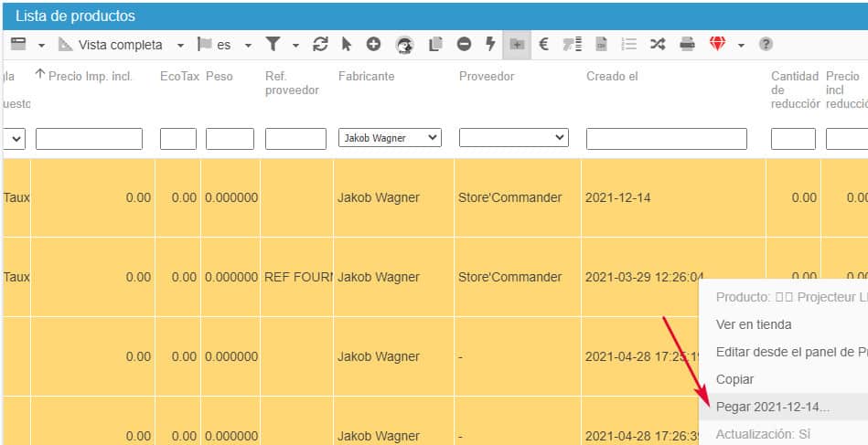Select Ver en tienda menu option

tap(754, 324)
